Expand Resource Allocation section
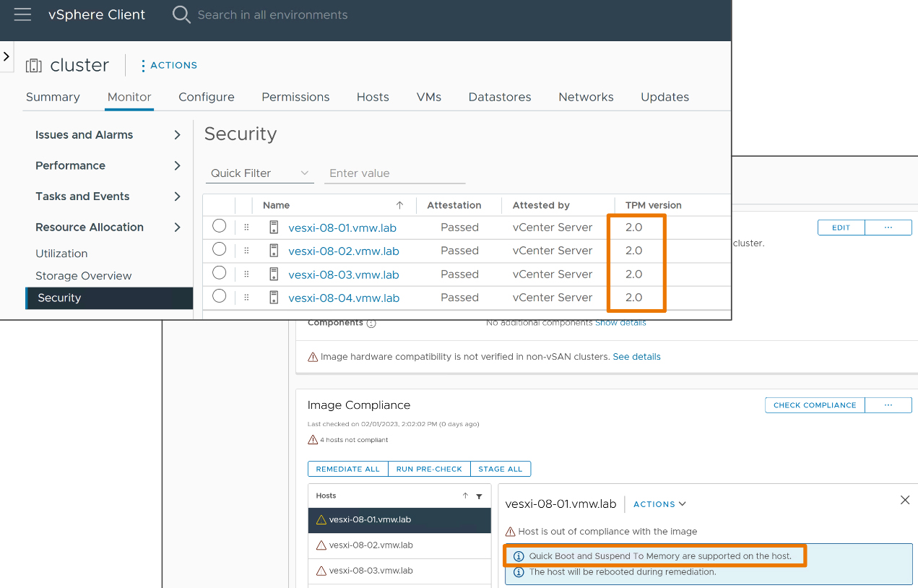Screen dimensions: 918x588 (x=177, y=227)
